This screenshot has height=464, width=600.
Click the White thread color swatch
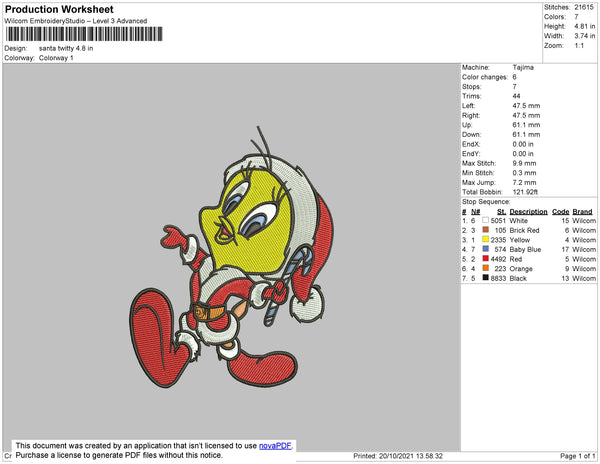pos(486,220)
